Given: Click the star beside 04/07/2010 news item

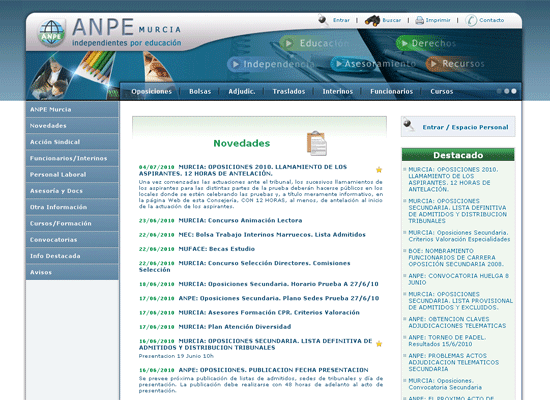Looking at the screenshot, I should point(379,170).
